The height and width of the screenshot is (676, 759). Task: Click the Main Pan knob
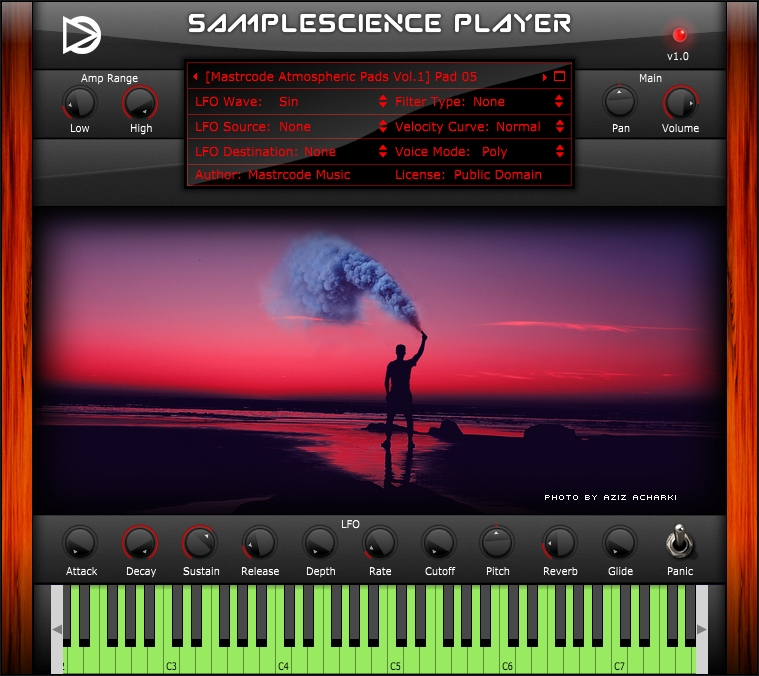coord(620,102)
